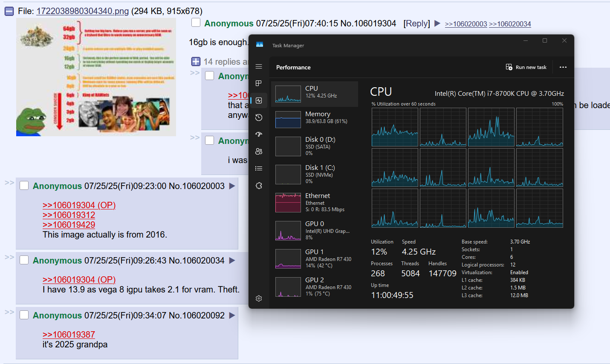This screenshot has width=610, height=364.
Task: Select GPU 2 AMD Radeon entry
Action: 315,287
